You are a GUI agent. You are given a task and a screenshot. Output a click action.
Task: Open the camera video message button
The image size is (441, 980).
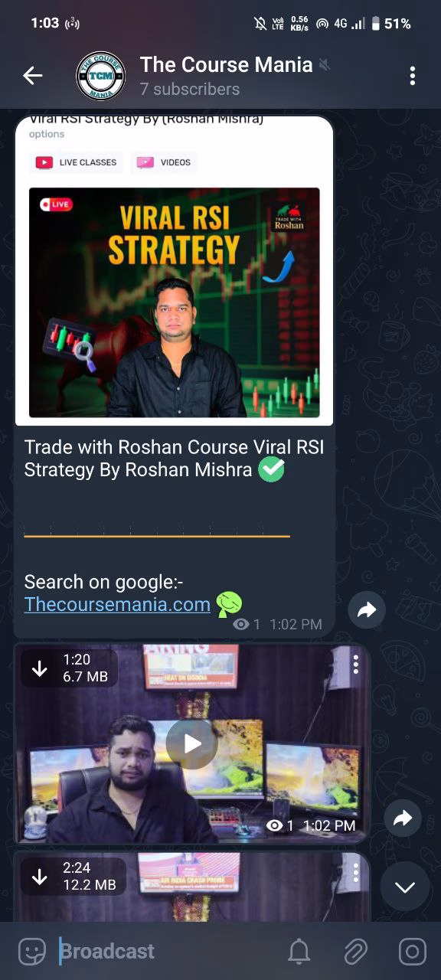pyautogui.click(x=413, y=952)
